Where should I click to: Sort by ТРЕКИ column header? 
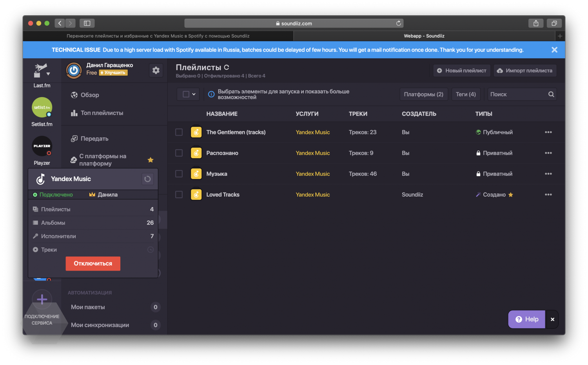tap(358, 114)
